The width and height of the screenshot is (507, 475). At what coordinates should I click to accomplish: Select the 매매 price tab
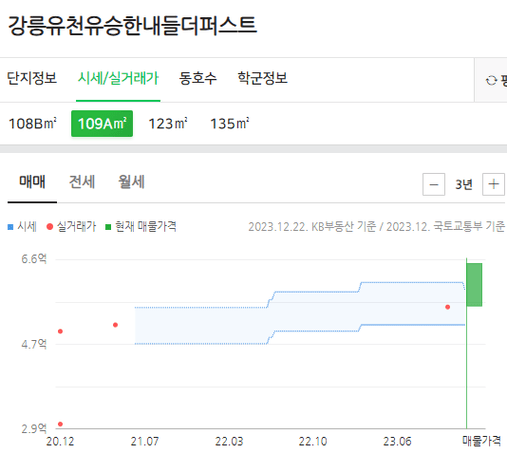[x=32, y=182]
